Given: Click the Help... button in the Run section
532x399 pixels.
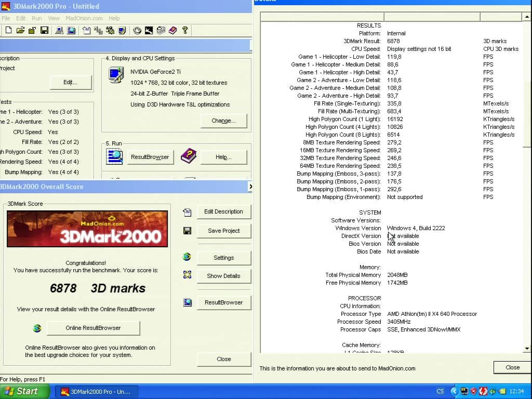Looking at the screenshot, I should (223, 157).
